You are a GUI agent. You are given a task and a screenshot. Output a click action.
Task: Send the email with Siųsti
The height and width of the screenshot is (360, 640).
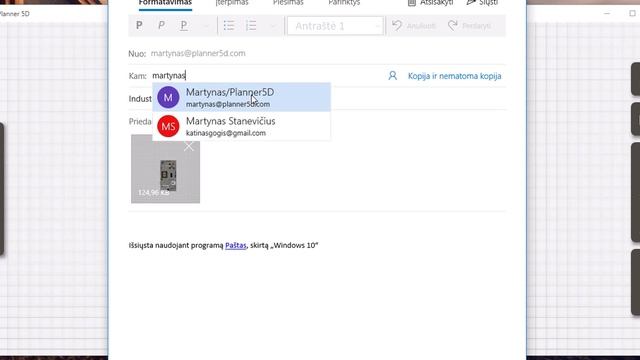click(482, 3)
